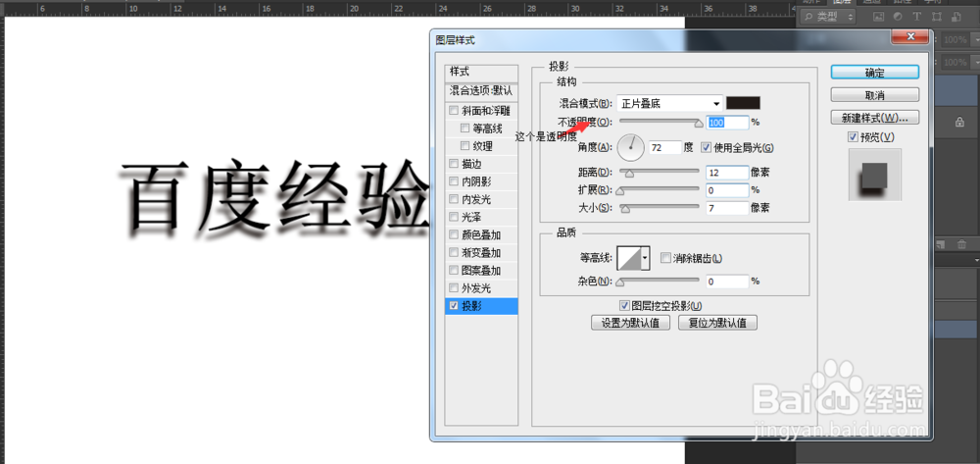The width and height of the screenshot is (980, 464).
Task: Select Stroke (描边) style row label
Action: pos(472,164)
